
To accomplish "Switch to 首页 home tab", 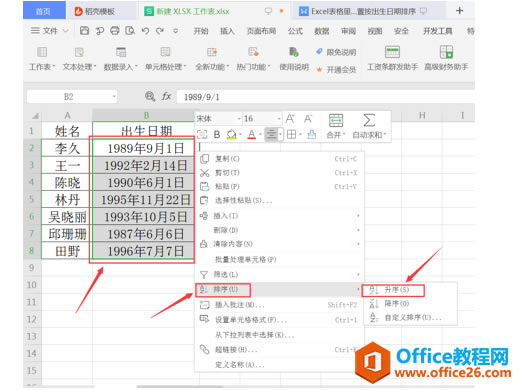I will coord(44,11).
